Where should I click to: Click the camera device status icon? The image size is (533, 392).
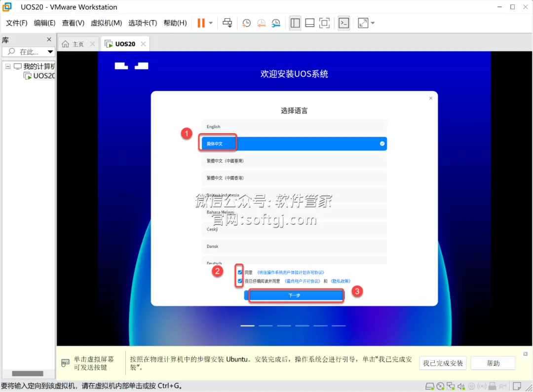[x=471, y=386]
